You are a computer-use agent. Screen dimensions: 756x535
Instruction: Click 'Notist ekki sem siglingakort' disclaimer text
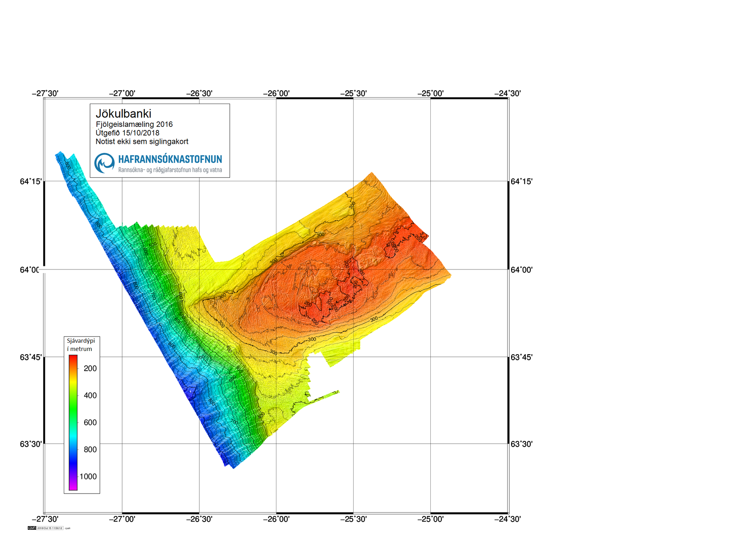click(x=142, y=141)
